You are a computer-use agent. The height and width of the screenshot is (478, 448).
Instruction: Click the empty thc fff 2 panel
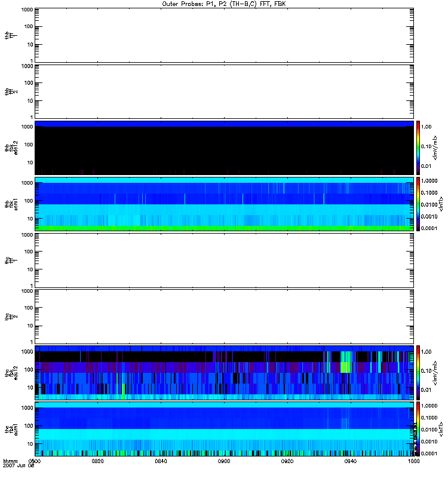[x=224, y=317]
